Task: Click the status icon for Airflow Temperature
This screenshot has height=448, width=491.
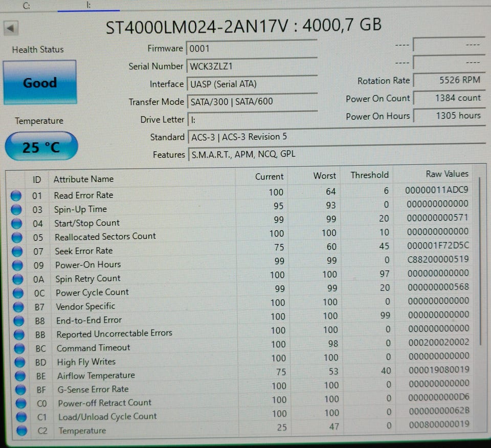Action: [20, 376]
